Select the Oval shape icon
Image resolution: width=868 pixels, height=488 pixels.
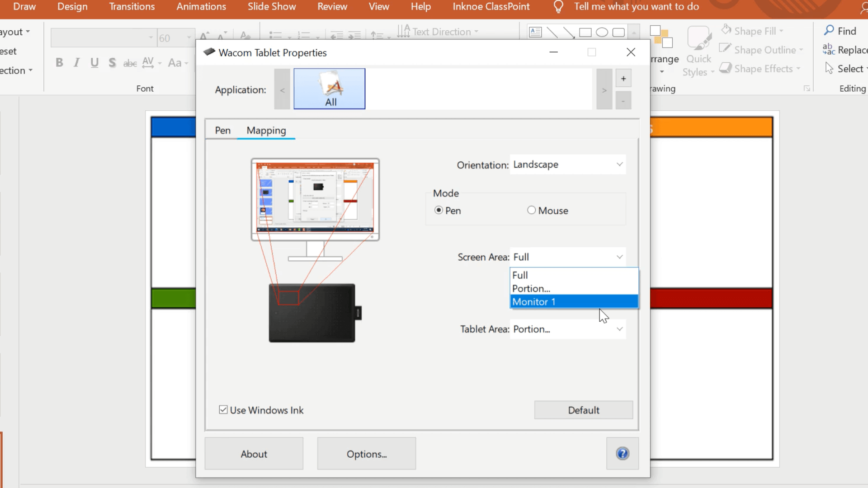pos(602,33)
